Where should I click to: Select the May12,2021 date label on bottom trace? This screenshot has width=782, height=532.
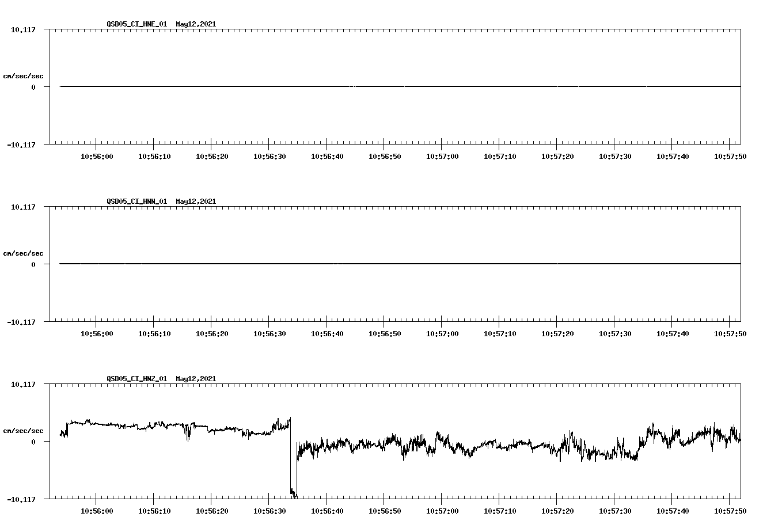195,379
